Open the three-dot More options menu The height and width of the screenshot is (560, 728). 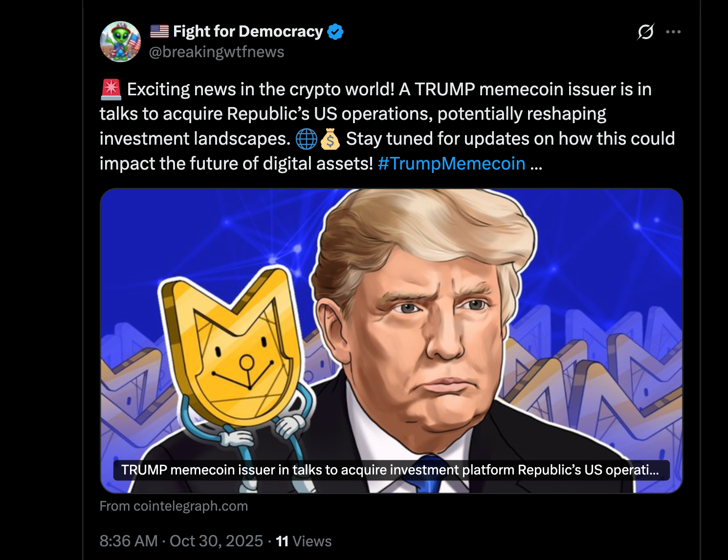pyautogui.click(x=673, y=32)
